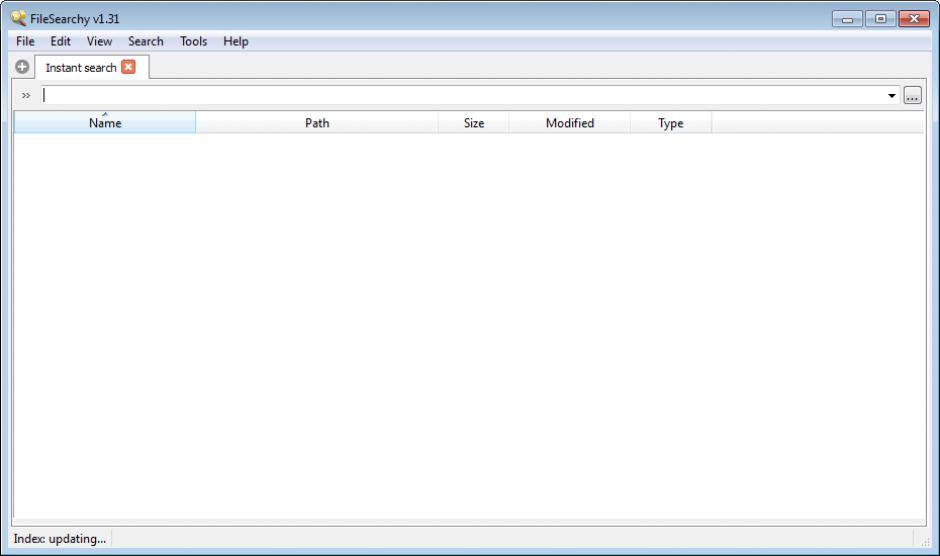
Task: Open the File menu
Action: 25,41
